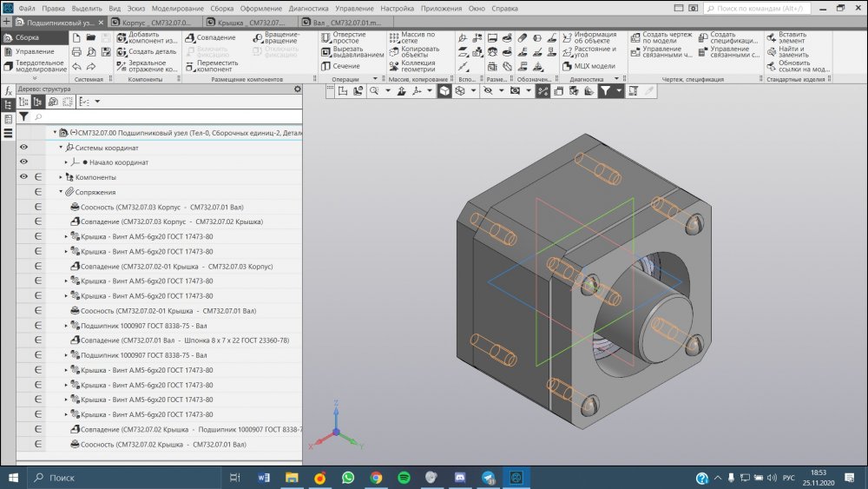This screenshot has height=489, width=868.
Task: Open tree panel settings gear
Action: 297,89
